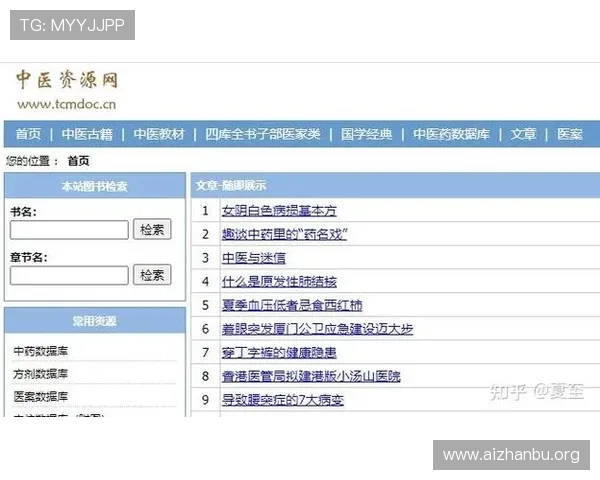Open 中医药数据库 in the nav bar
Image resolution: width=600 pixels, height=480 pixels.
(451, 134)
